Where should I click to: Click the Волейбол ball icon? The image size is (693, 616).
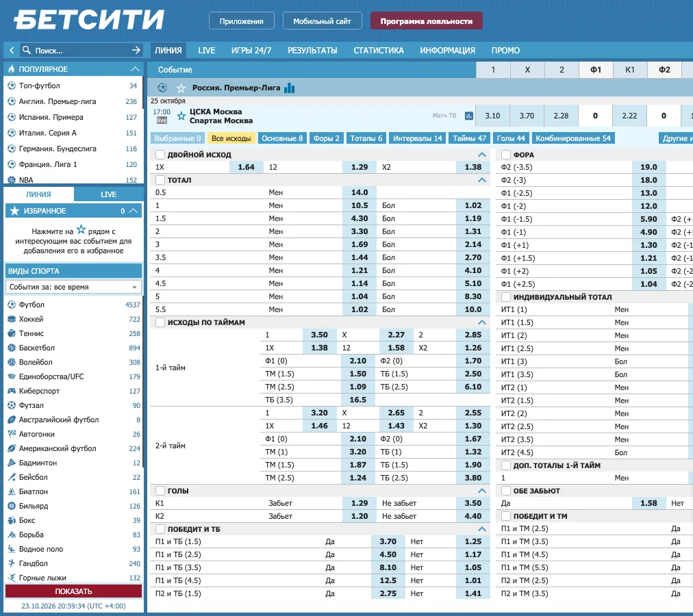tap(12, 362)
